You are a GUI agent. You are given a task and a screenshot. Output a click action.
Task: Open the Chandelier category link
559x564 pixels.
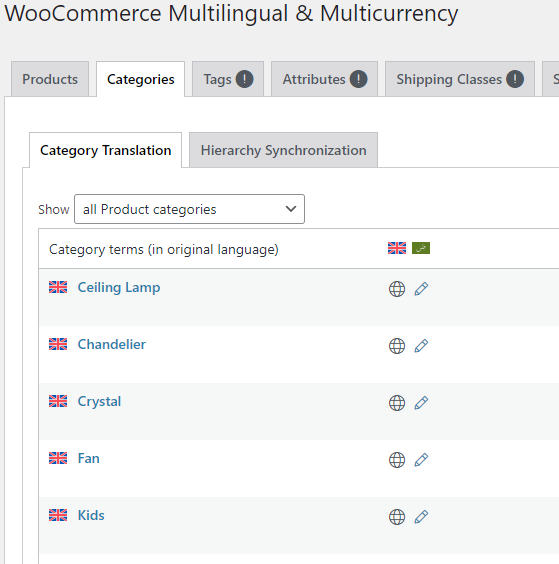point(112,344)
